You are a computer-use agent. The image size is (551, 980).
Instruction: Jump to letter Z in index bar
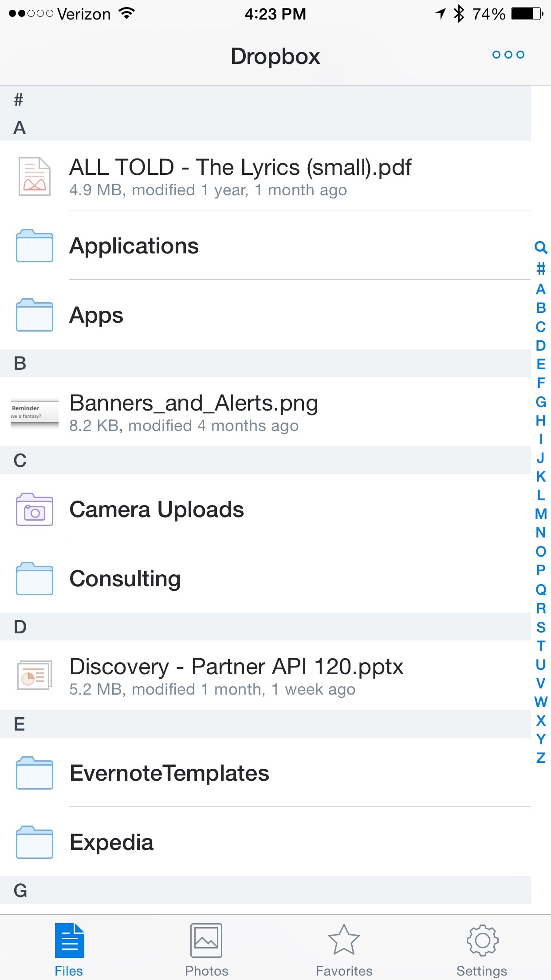(541, 758)
